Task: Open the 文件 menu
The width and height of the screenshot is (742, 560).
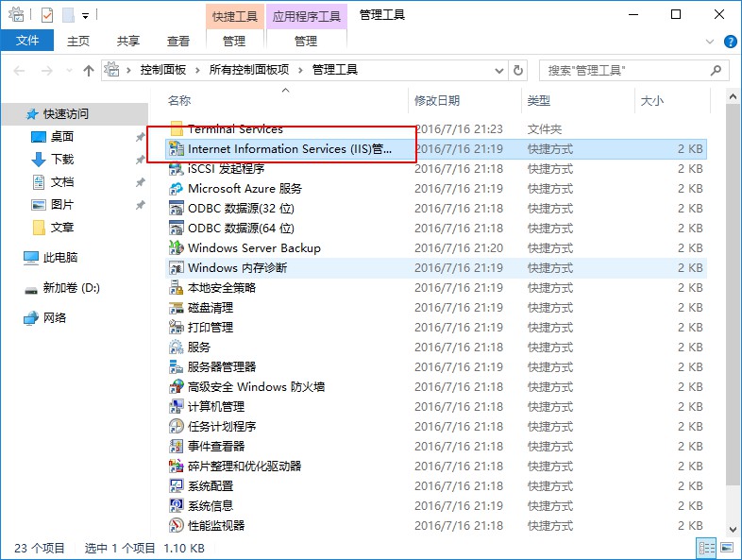Action: pyautogui.click(x=27, y=41)
